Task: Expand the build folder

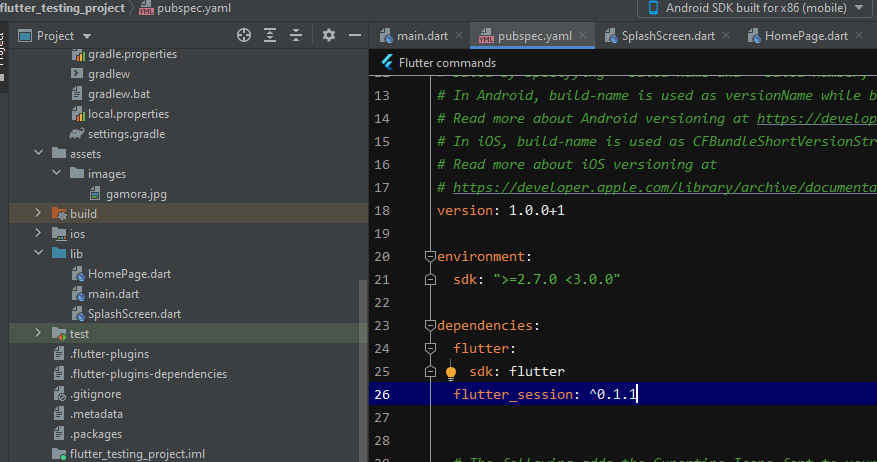Action: [38, 213]
